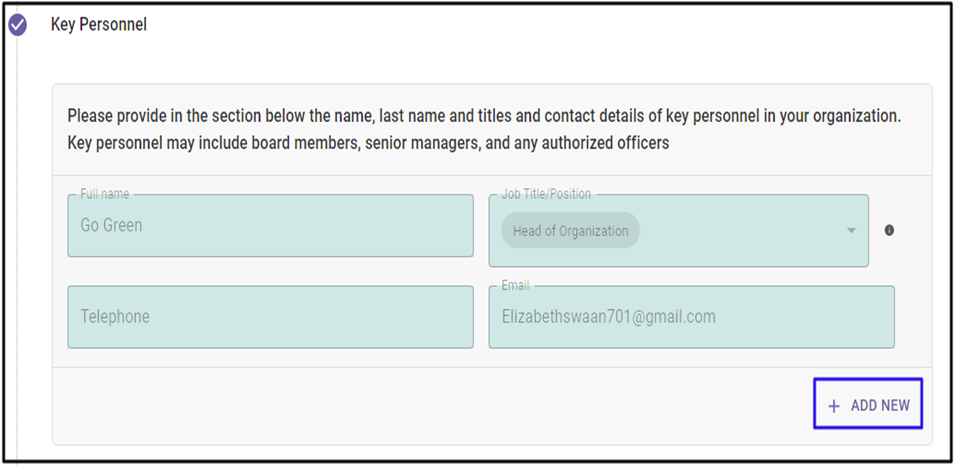Select the Head of Organization chip

tap(570, 230)
